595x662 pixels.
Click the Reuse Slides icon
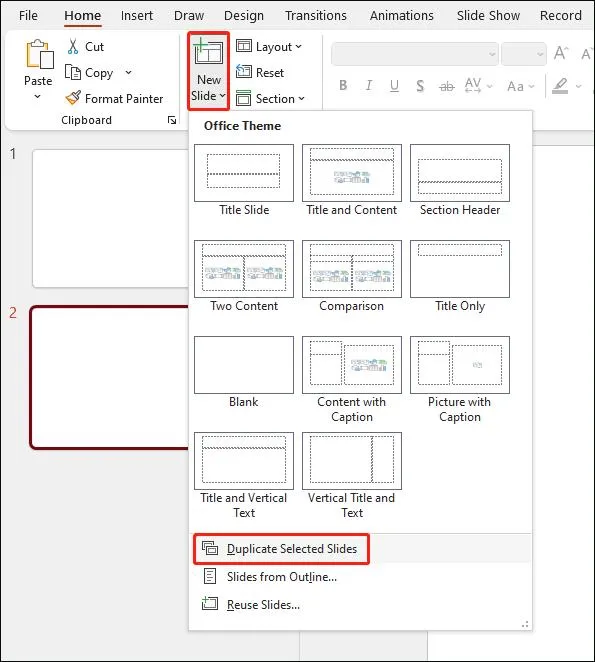coord(210,604)
